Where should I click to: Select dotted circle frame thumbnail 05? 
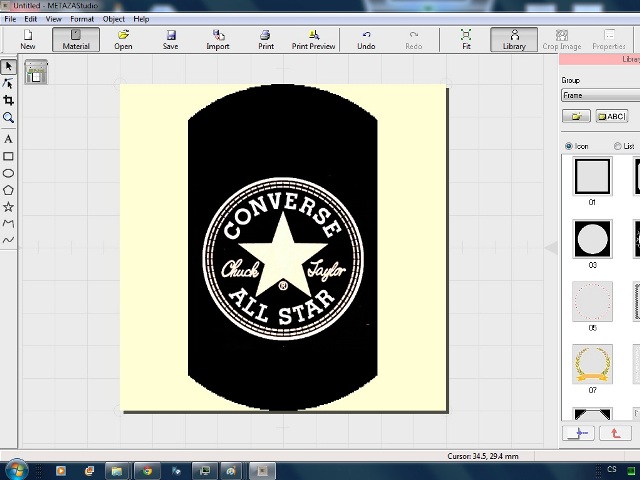coord(592,302)
